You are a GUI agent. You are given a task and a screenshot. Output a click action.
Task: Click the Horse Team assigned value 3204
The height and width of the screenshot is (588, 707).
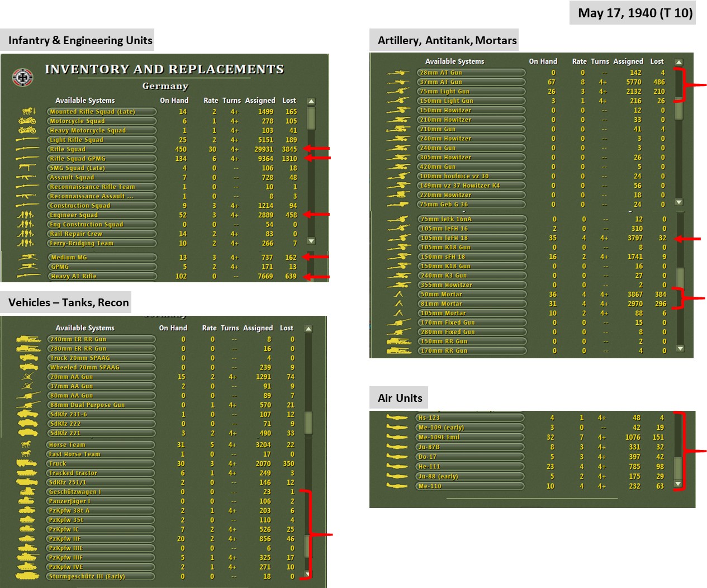pyautogui.click(x=263, y=445)
